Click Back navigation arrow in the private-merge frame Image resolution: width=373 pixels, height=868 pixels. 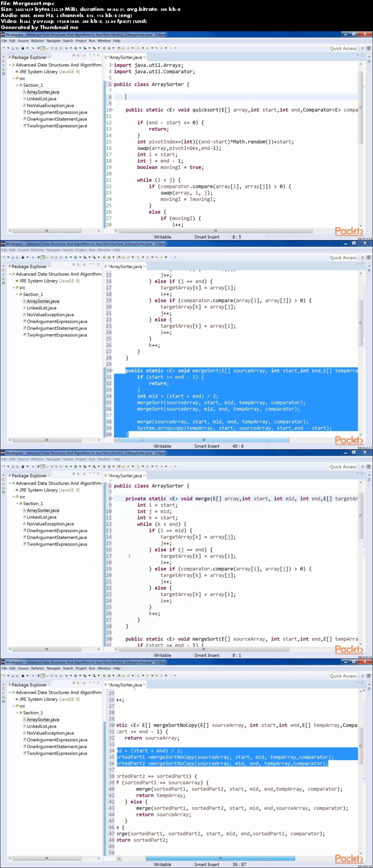pyautogui.click(x=161, y=466)
